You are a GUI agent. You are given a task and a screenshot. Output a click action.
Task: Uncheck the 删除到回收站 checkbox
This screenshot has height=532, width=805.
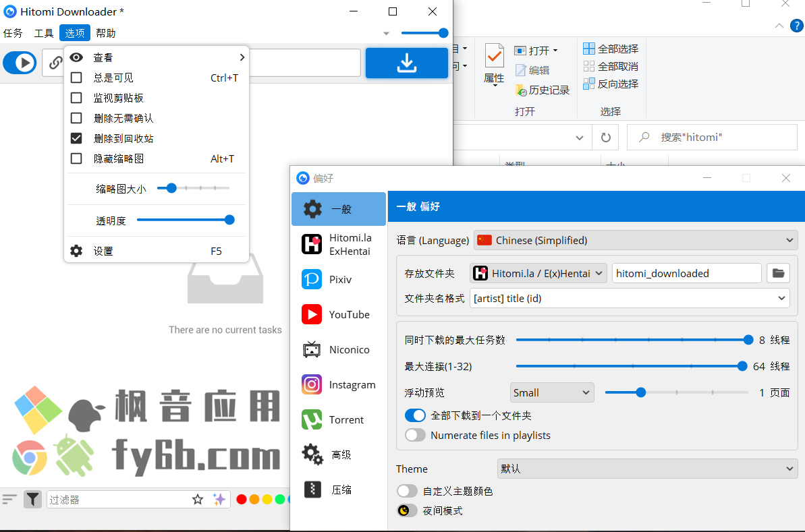[x=76, y=138]
